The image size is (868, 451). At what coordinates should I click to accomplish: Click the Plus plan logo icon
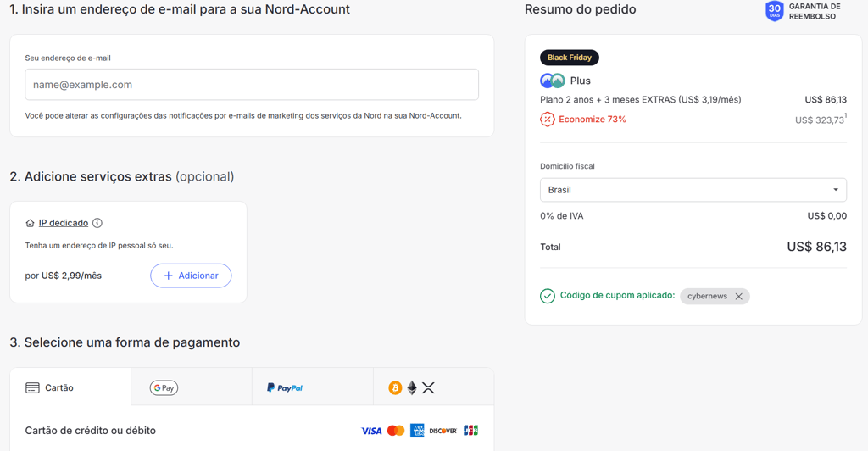coord(553,81)
